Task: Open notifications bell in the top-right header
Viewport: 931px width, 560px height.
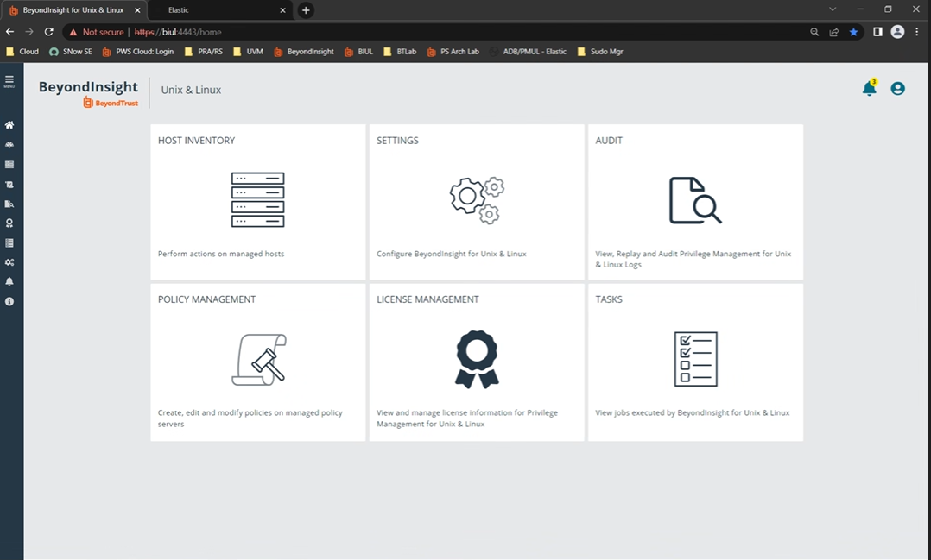Action: (x=869, y=89)
